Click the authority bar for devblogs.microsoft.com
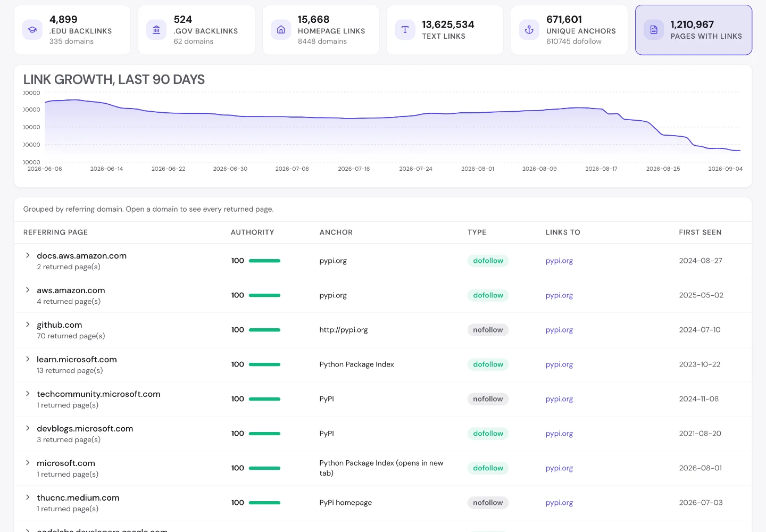766x532 pixels. (264, 434)
